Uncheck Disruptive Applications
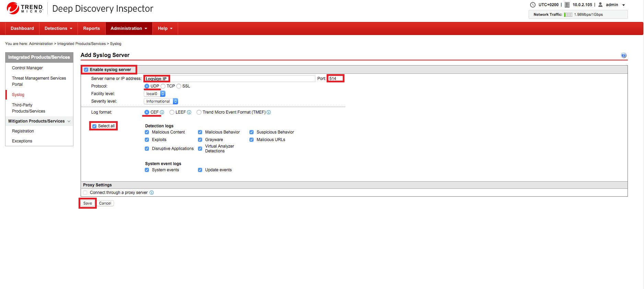This screenshot has height=289, width=644. click(x=147, y=149)
